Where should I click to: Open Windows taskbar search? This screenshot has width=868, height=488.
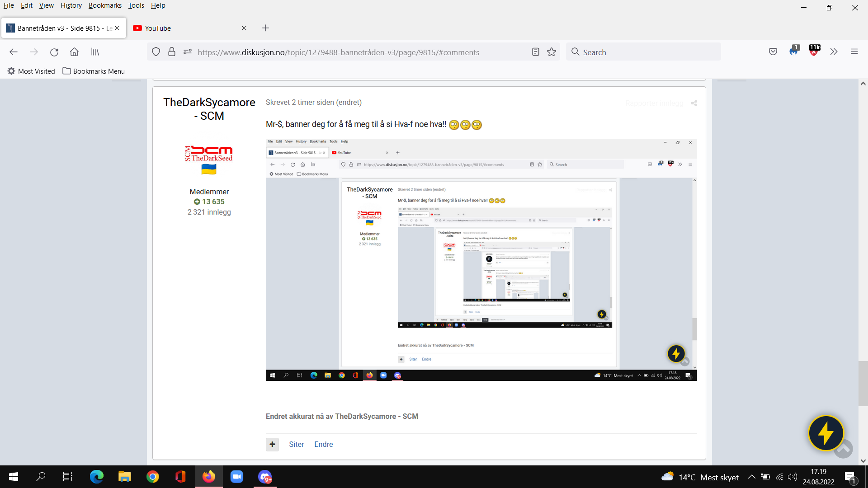[41, 477]
